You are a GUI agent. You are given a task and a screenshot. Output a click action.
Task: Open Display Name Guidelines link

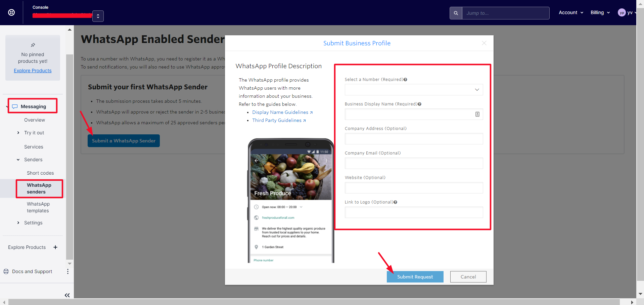pyautogui.click(x=282, y=112)
